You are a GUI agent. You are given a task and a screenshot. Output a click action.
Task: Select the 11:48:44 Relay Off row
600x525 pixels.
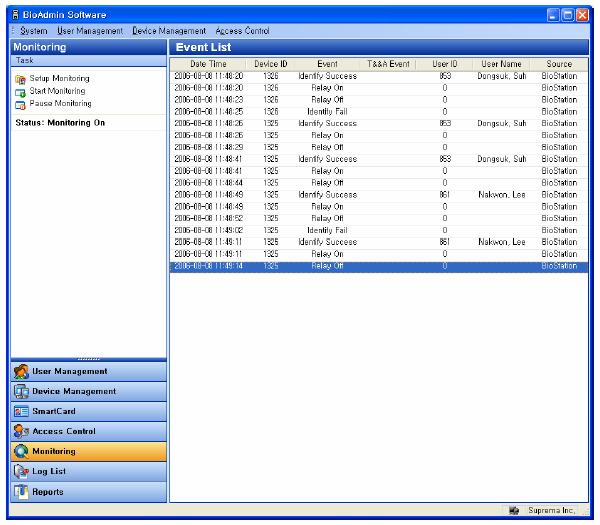pyautogui.click(x=379, y=183)
